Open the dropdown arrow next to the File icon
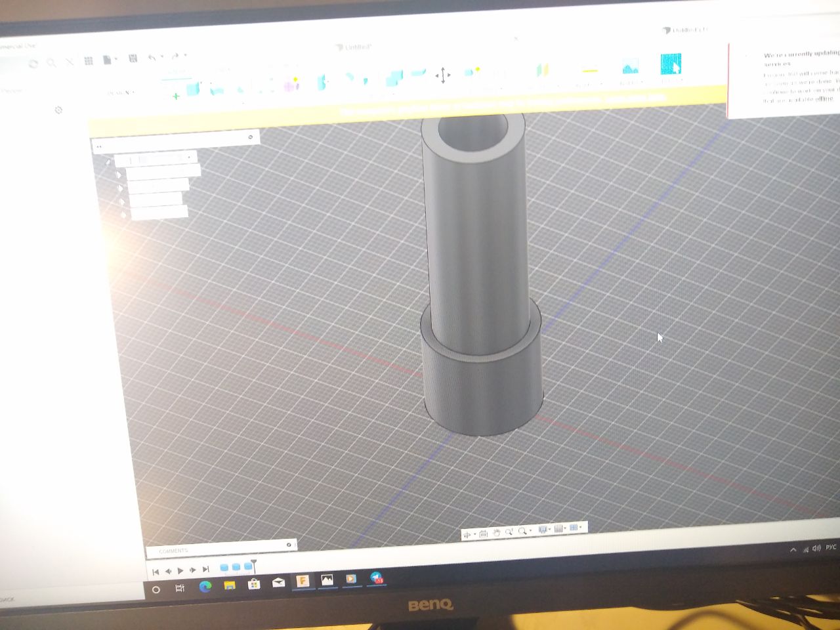The width and height of the screenshot is (840, 630). click(116, 60)
